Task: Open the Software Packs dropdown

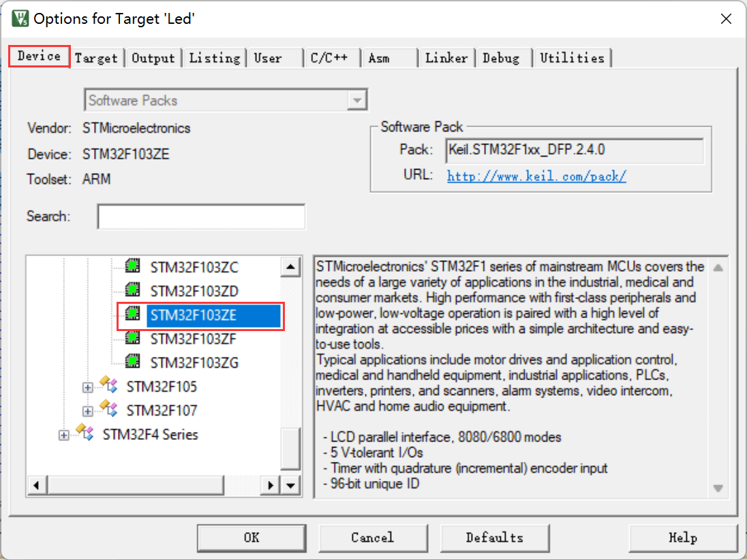Action: click(x=355, y=100)
